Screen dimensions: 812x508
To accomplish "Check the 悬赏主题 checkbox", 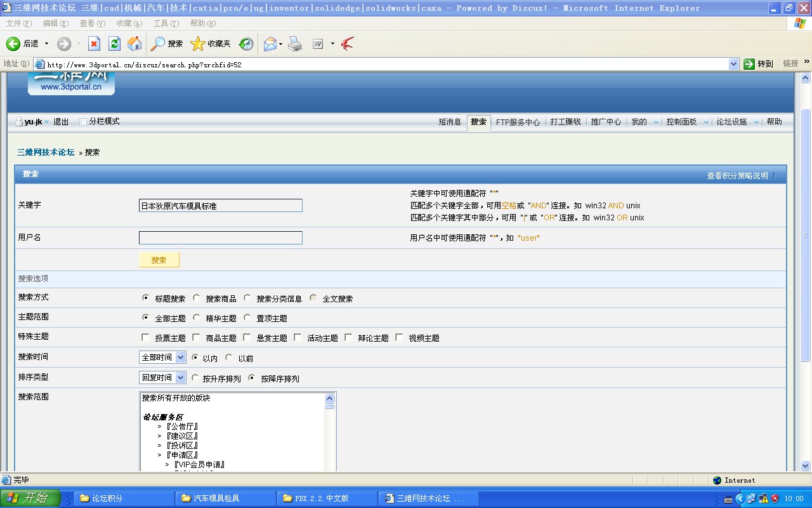I will pos(247,337).
